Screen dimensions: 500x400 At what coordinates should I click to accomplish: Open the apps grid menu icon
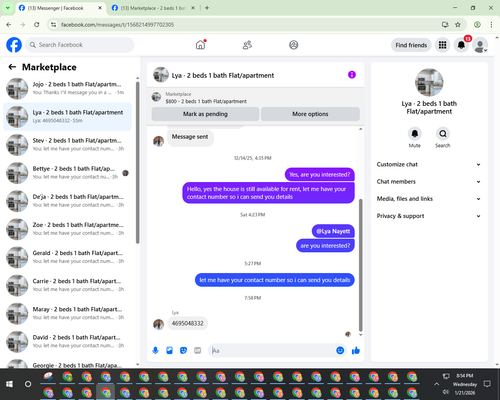(442, 45)
